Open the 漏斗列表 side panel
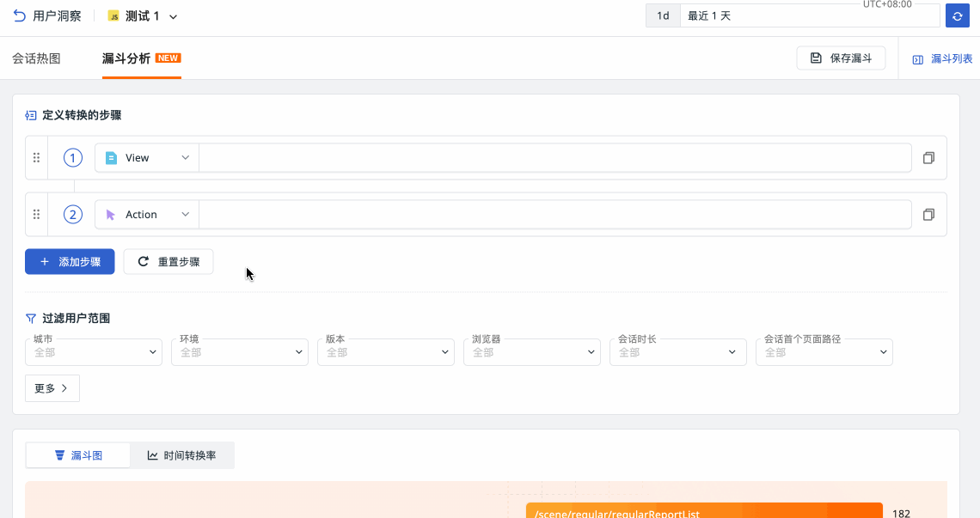Screen dimensions: 980x518 [942, 59]
